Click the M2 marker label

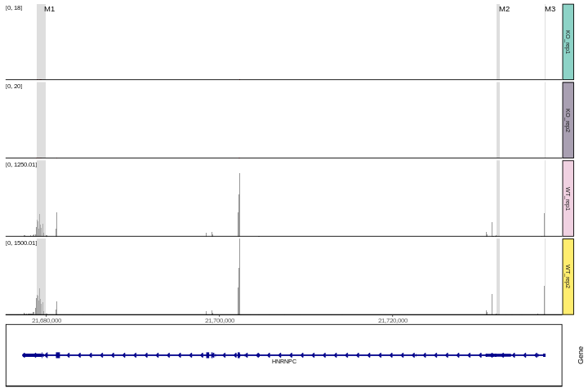[505, 9]
